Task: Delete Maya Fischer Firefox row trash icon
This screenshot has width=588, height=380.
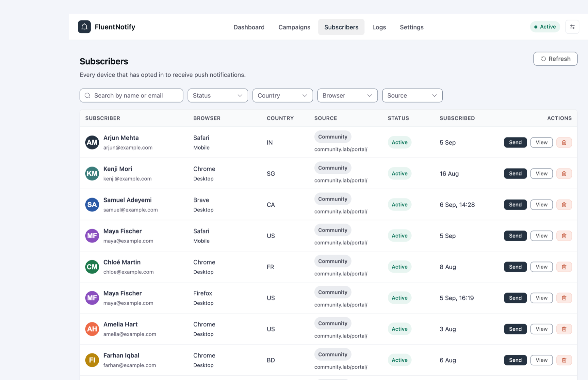Action: pyautogui.click(x=564, y=298)
